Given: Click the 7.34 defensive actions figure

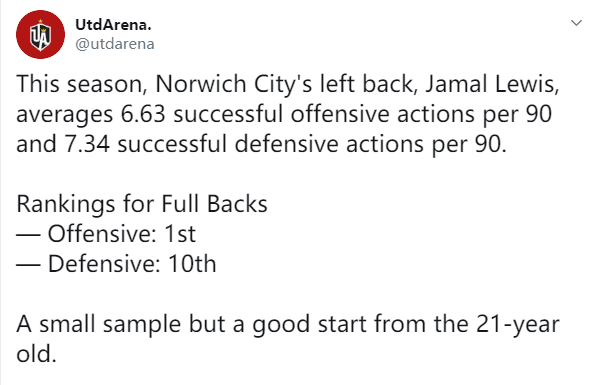Looking at the screenshot, I should coord(87,144).
